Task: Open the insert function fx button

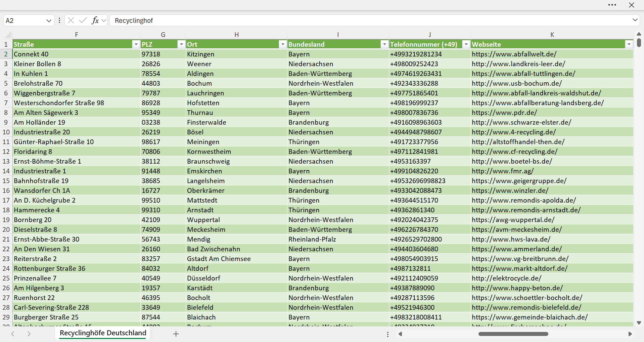Action: point(95,20)
